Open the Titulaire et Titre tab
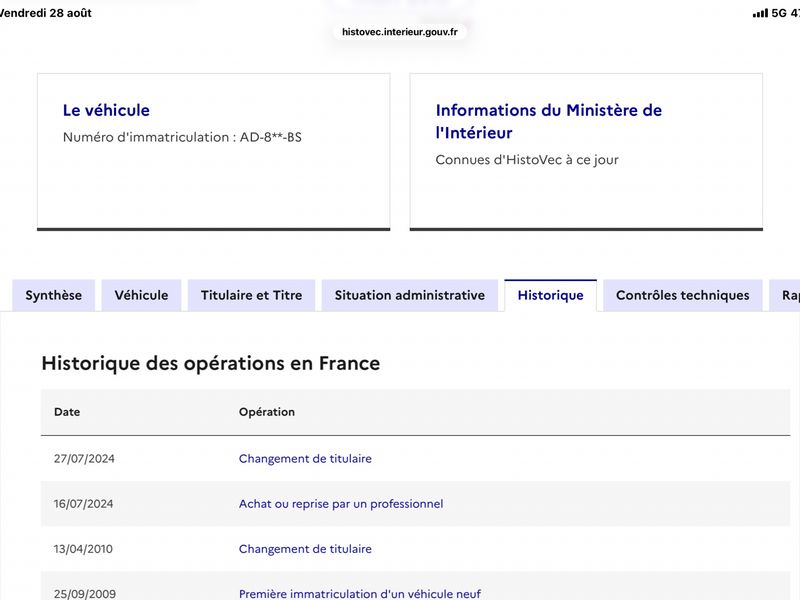The width and height of the screenshot is (800, 600). point(252,295)
